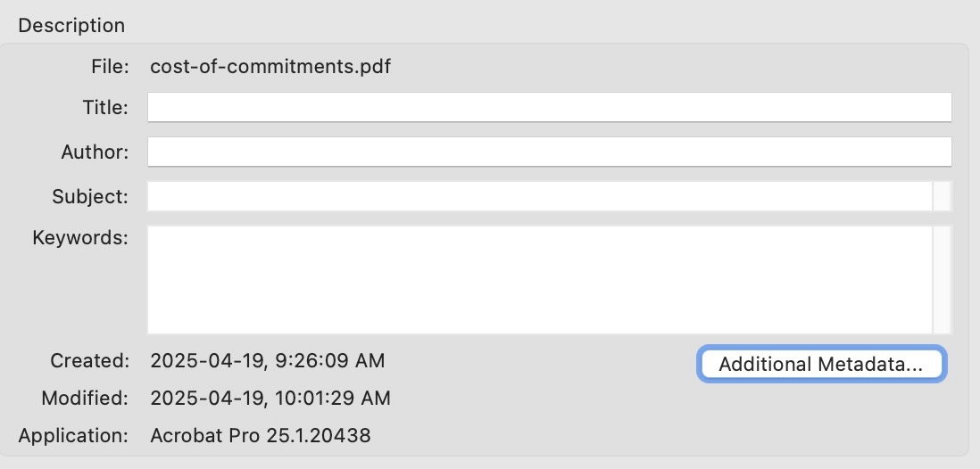Click the "Created:" label
Screen dimensions: 980x469
89,361
